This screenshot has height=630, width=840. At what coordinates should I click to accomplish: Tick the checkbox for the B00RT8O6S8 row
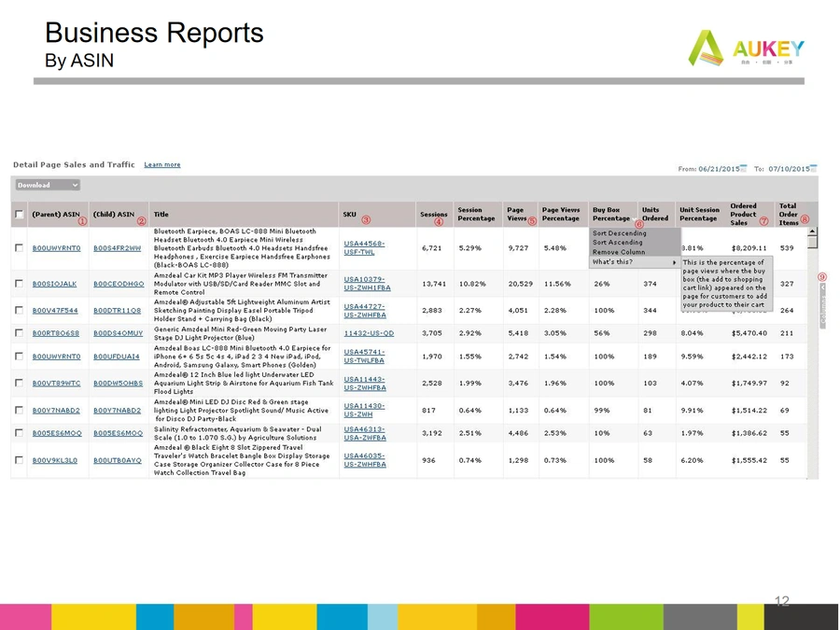click(x=20, y=332)
